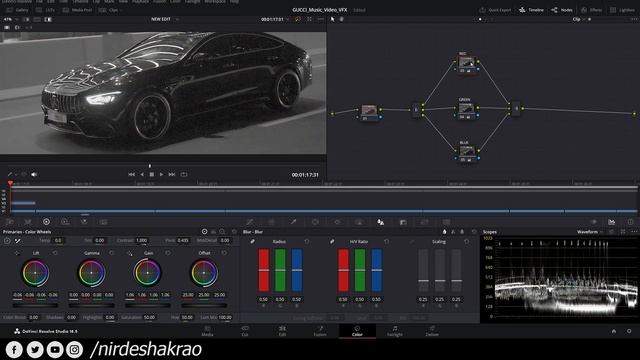Image resolution: width=640 pixels, height=360 pixels.
Task: Open the Waveform scope type dropdown
Action: [x=589, y=232]
